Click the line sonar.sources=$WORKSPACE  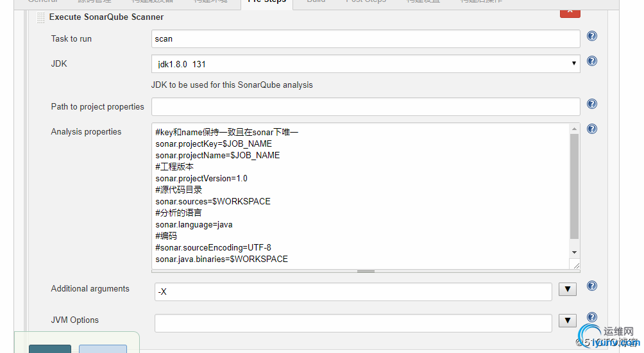(x=213, y=201)
